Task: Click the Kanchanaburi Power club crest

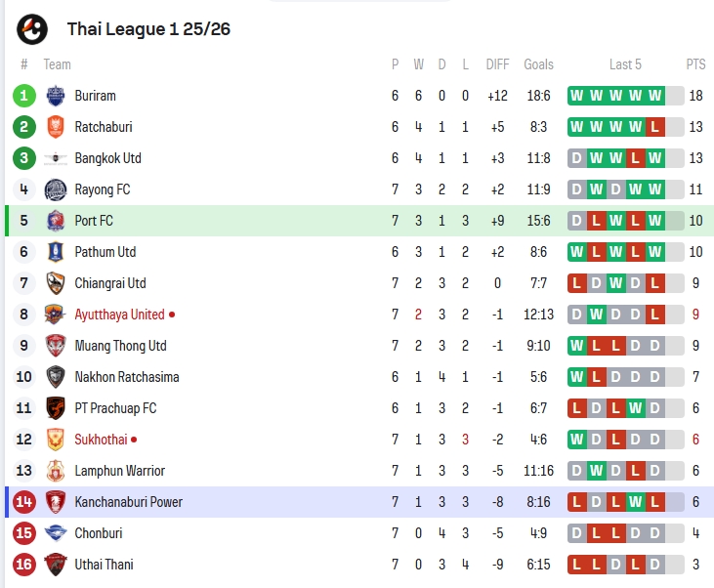Action: (x=55, y=502)
